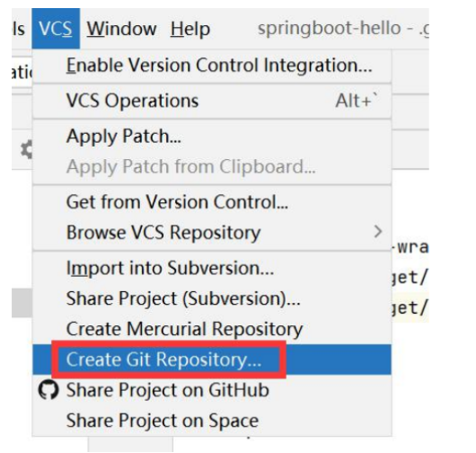The height and width of the screenshot is (453, 476).
Task: Select VCS Operations popup entry
Action: pos(212,101)
